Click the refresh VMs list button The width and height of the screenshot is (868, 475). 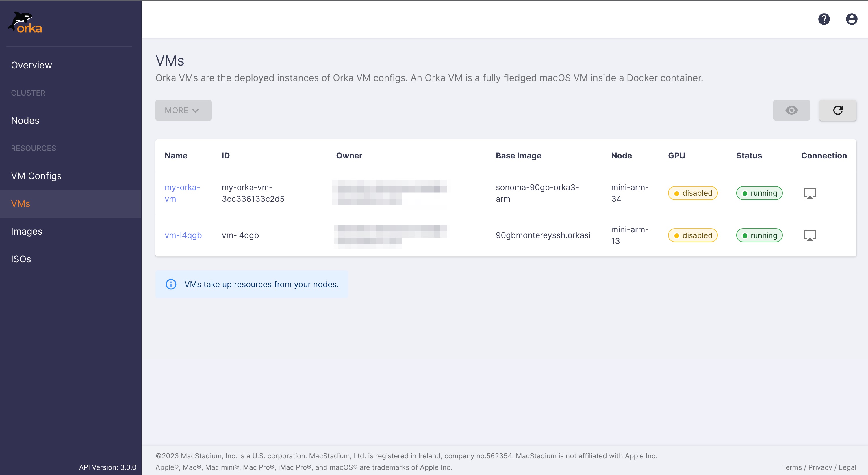(x=837, y=110)
